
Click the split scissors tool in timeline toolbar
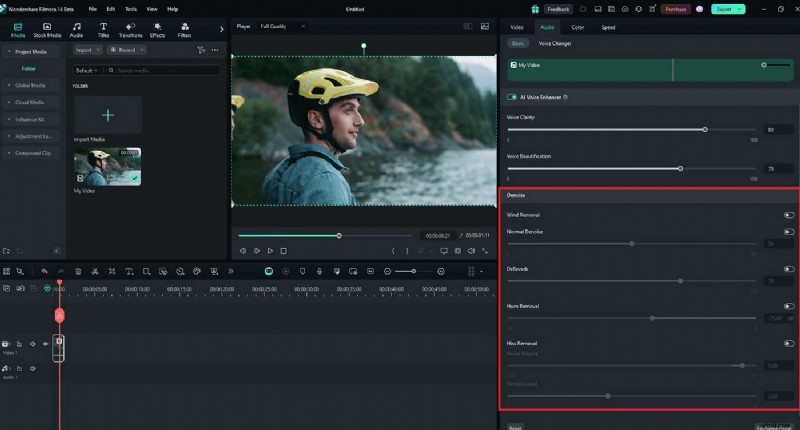[95, 271]
